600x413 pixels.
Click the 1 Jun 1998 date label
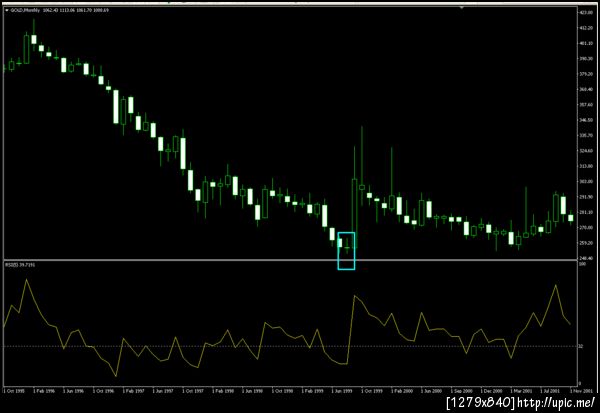point(253,391)
